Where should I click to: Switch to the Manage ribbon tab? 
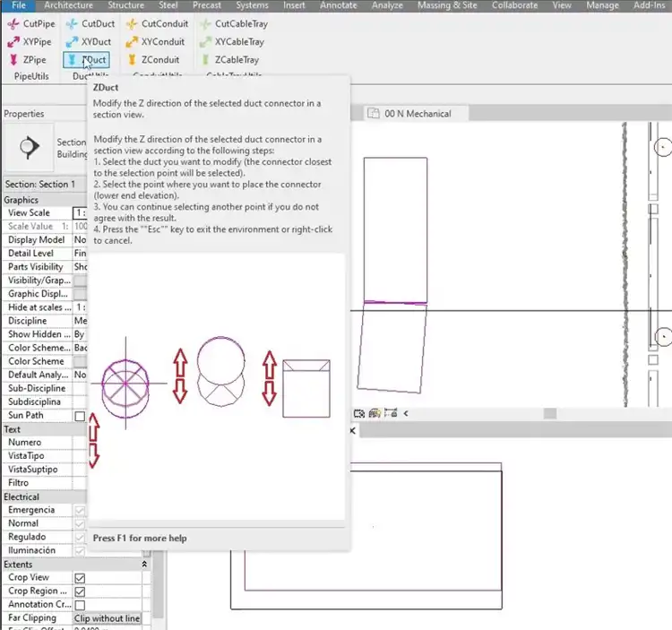602,5
